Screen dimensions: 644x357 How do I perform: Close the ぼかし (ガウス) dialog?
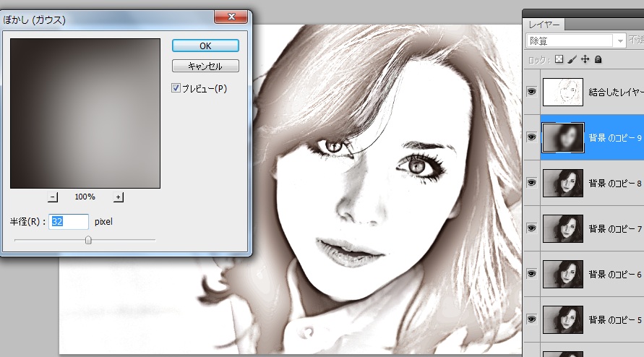(x=231, y=17)
